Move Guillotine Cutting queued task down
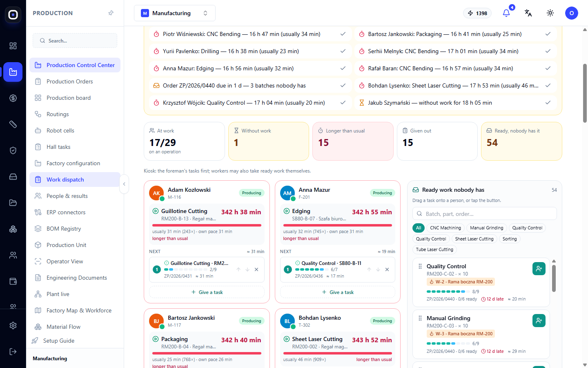The width and height of the screenshot is (588, 368). (x=247, y=269)
